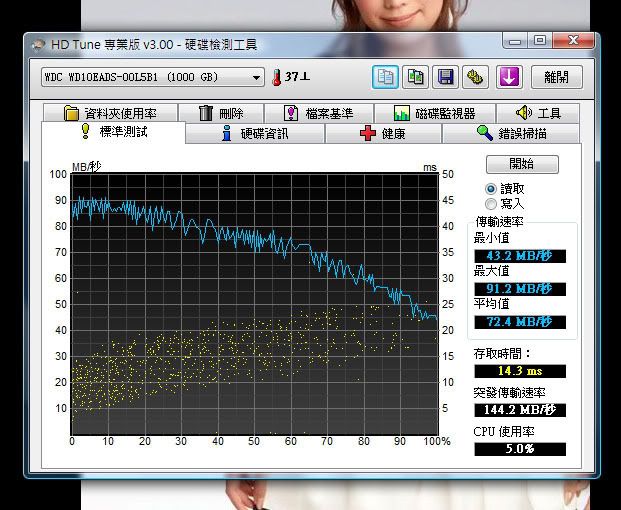Click the copy text to clipboard icon
This screenshot has width=621, height=510.
click(x=386, y=77)
